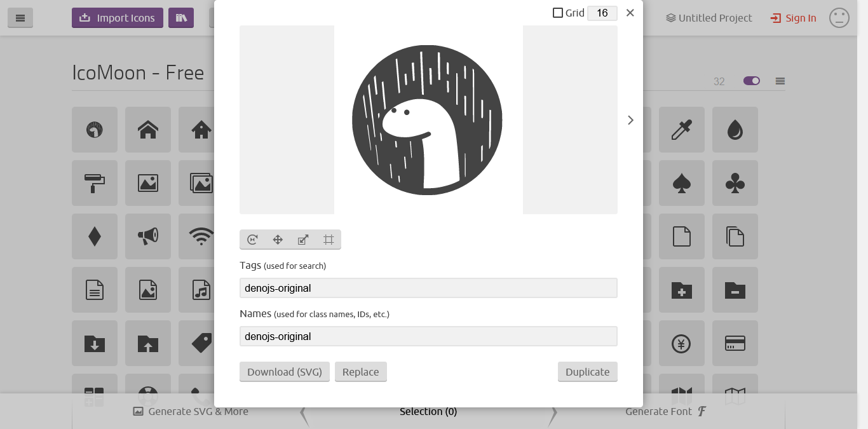Viewport: 868px width, 429px height.
Task: Select the paint roller icon
Action: tap(95, 183)
